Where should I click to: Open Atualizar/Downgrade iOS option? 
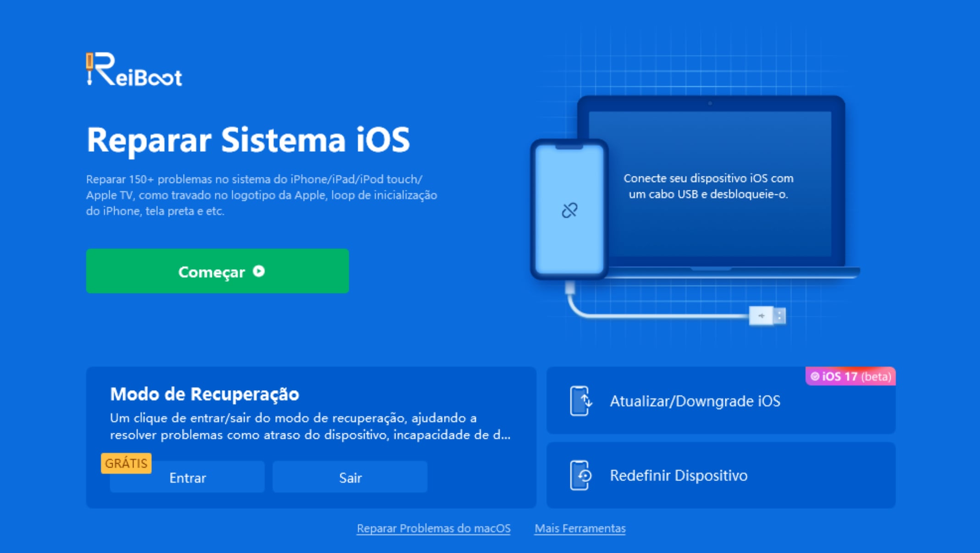coord(721,400)
